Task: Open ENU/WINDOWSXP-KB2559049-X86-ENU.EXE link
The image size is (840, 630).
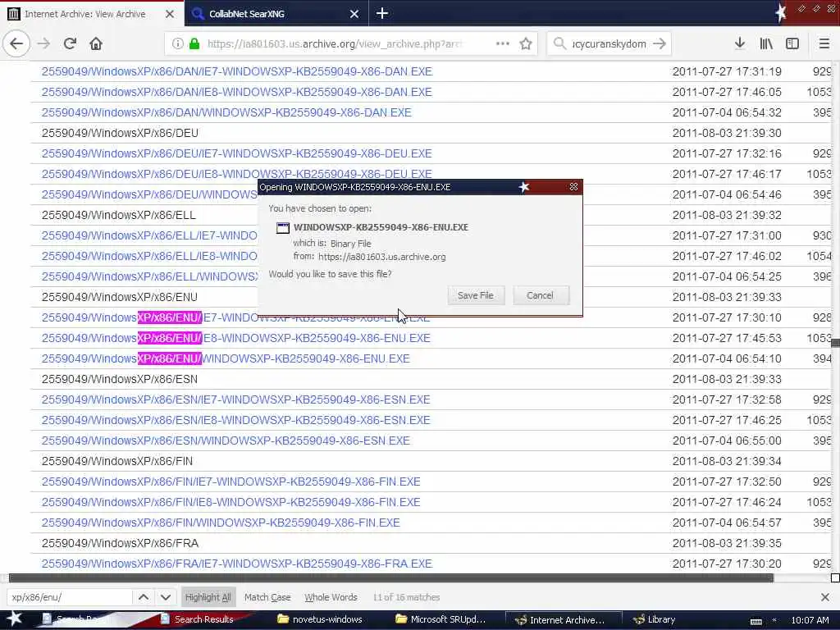Action: coord(226,358)
